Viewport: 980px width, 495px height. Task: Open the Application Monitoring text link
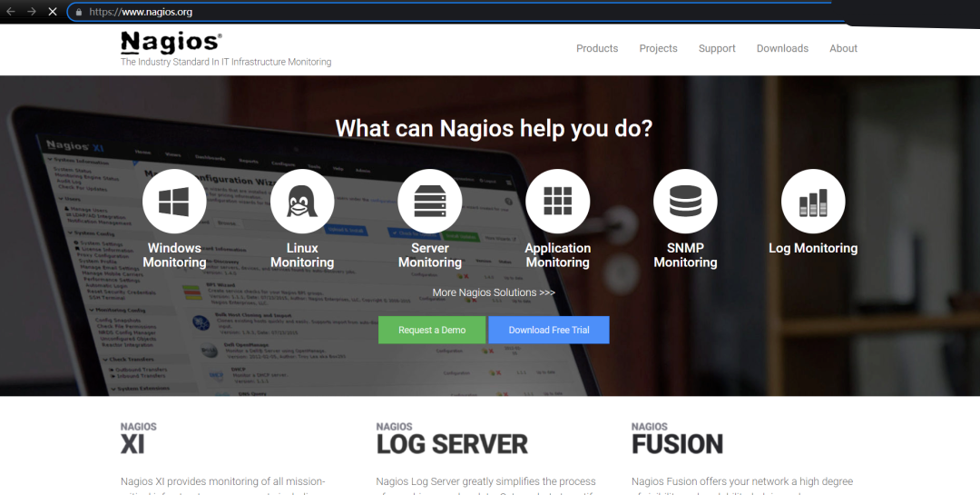(x=557, y=255)
